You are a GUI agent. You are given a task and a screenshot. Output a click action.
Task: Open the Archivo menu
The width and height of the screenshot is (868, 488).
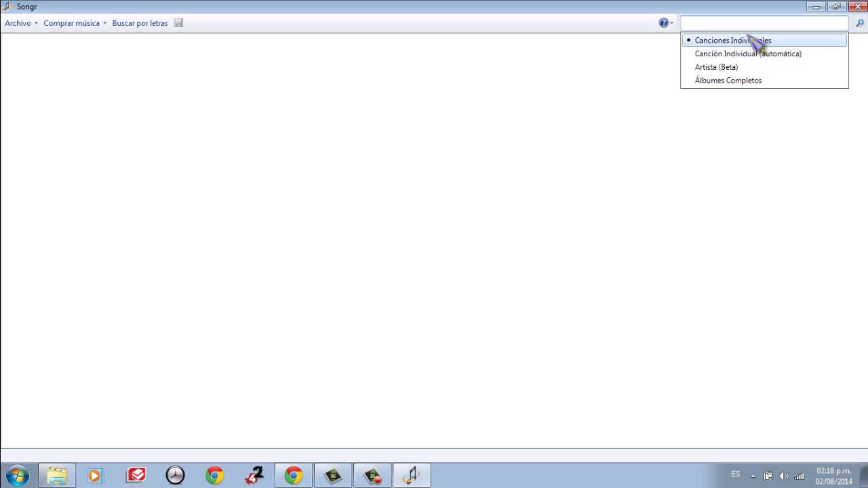tap(21, 23)
